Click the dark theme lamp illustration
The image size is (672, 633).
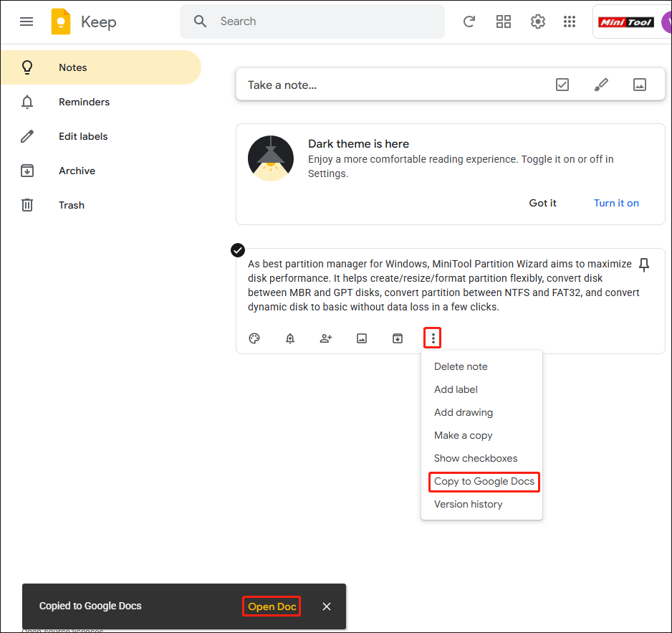coord(270,158)
